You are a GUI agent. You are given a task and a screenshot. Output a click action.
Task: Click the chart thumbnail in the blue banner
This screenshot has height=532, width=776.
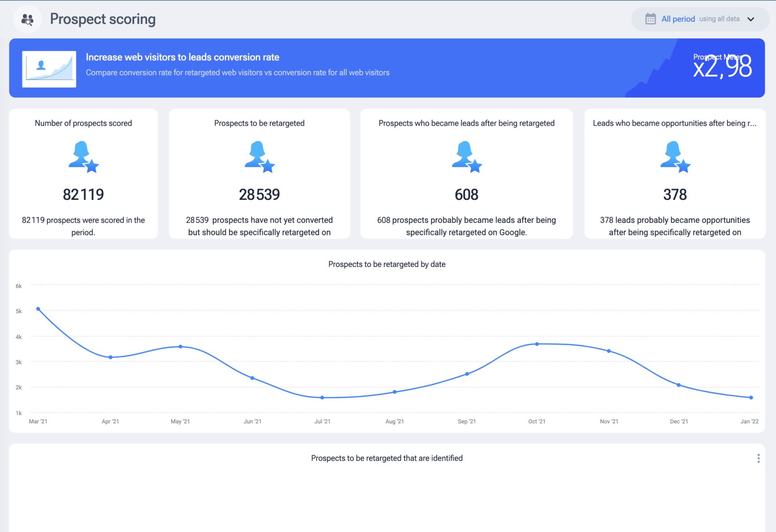(48, 68)
